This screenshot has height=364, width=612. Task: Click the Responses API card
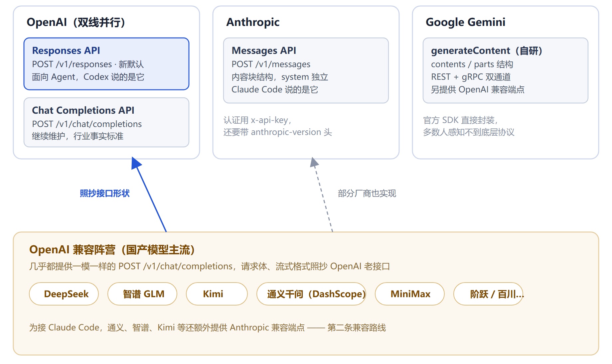[106, 64]
